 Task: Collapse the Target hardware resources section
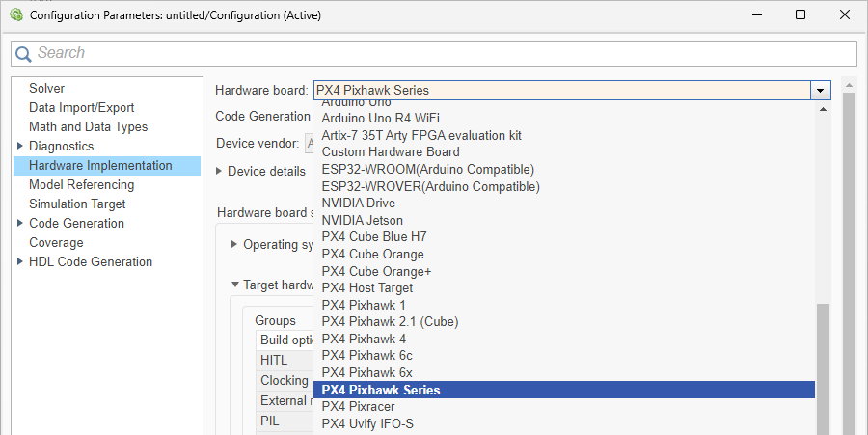tap(235, 285)
